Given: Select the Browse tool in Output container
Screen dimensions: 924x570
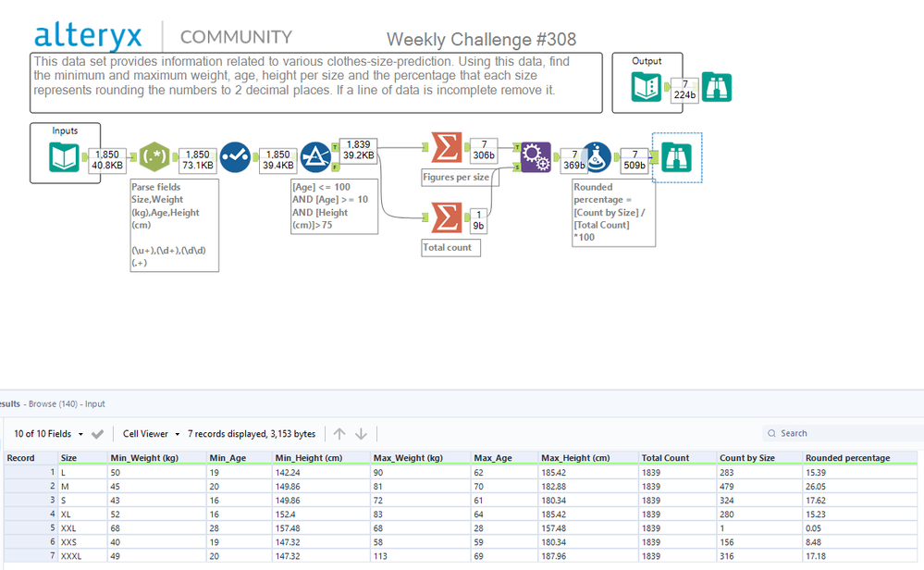Looking at the screenshot, I should [717, 87].
